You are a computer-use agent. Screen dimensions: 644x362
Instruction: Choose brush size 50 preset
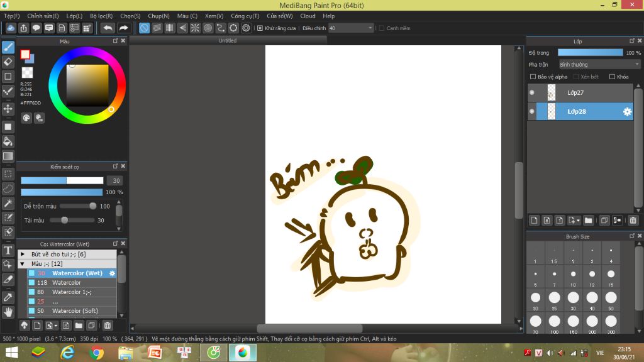click(611, 300)
